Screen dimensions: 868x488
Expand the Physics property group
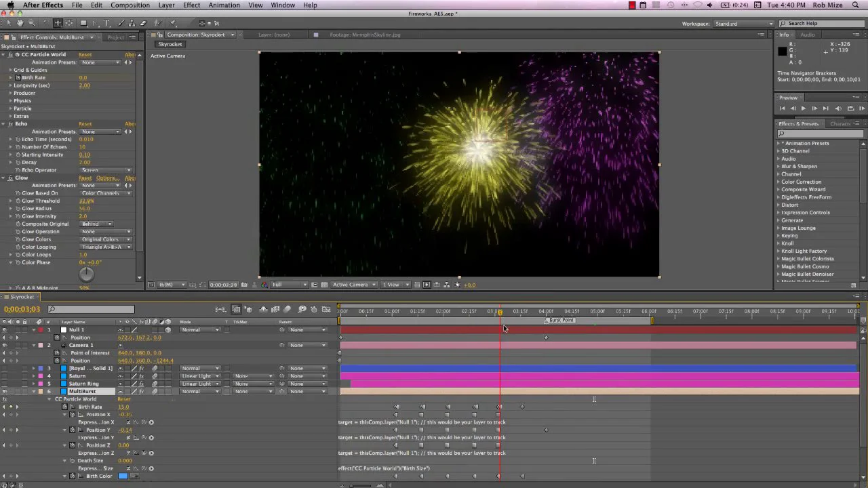[x=10, y=100]
